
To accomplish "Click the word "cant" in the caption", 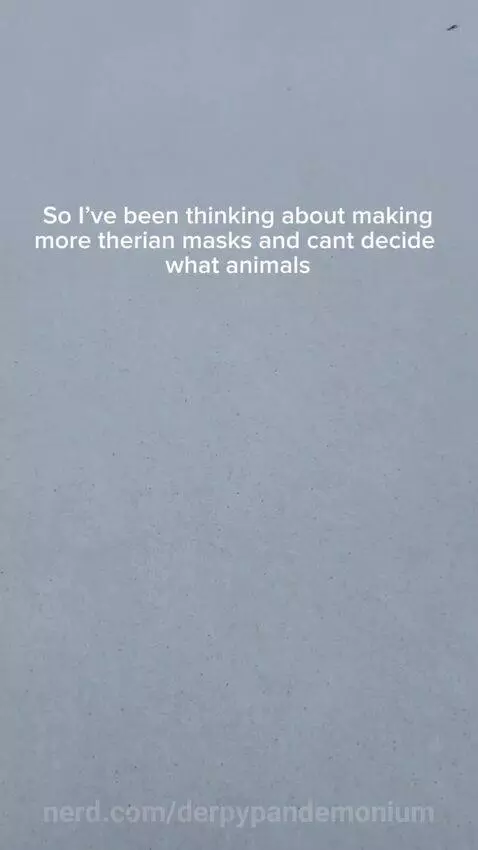I will (331, 240).
